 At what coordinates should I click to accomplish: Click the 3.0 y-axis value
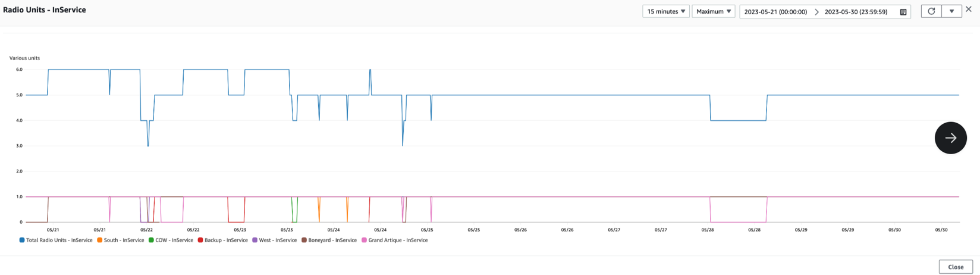tap(19, 146)
